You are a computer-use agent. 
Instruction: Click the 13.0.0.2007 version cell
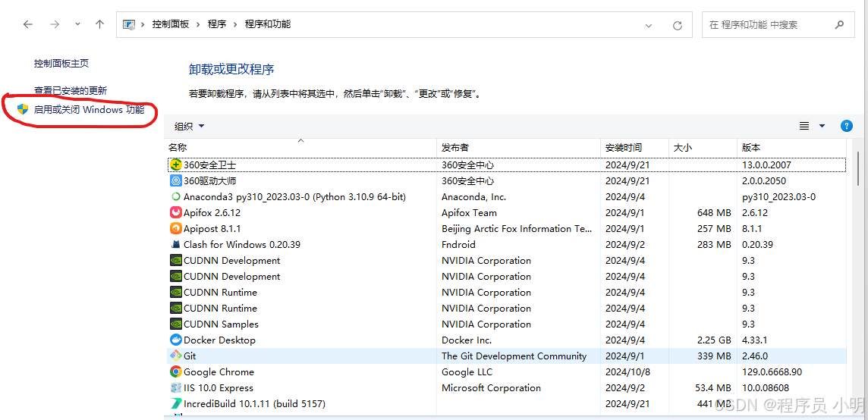[766, 165]
